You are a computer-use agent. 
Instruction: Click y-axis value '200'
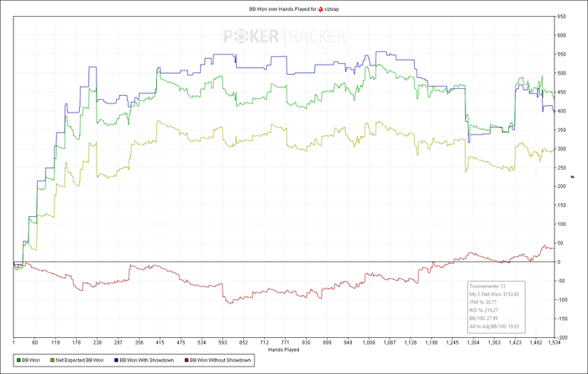click(562, 187)
